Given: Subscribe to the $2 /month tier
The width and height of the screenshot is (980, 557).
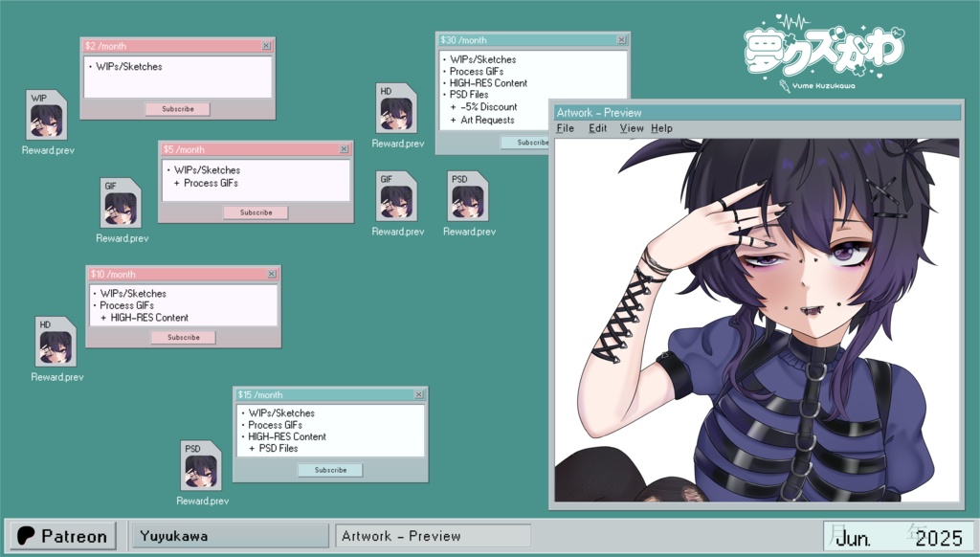Looking at the screenshot, I should [177, 109].
